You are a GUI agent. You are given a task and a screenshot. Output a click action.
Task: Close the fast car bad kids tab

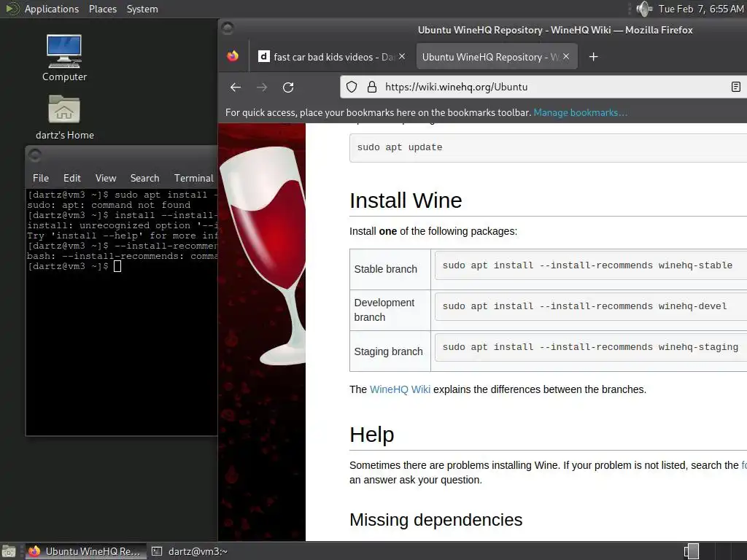[402, 56]
